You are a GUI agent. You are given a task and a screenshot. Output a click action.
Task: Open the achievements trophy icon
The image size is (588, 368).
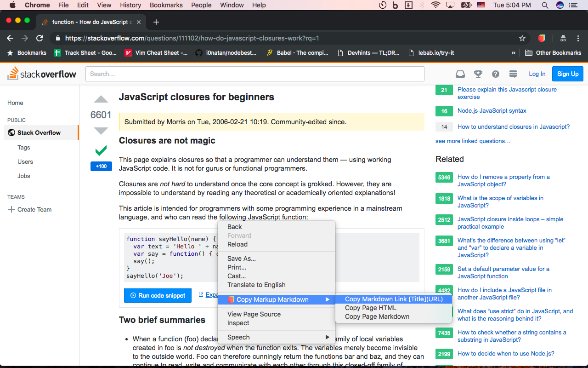pyautogui.click(x=478, y=74)
